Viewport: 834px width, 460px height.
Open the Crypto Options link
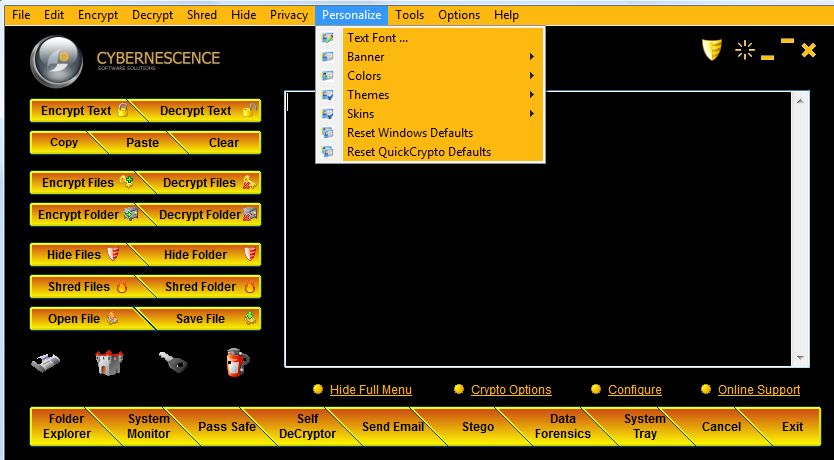511,390
